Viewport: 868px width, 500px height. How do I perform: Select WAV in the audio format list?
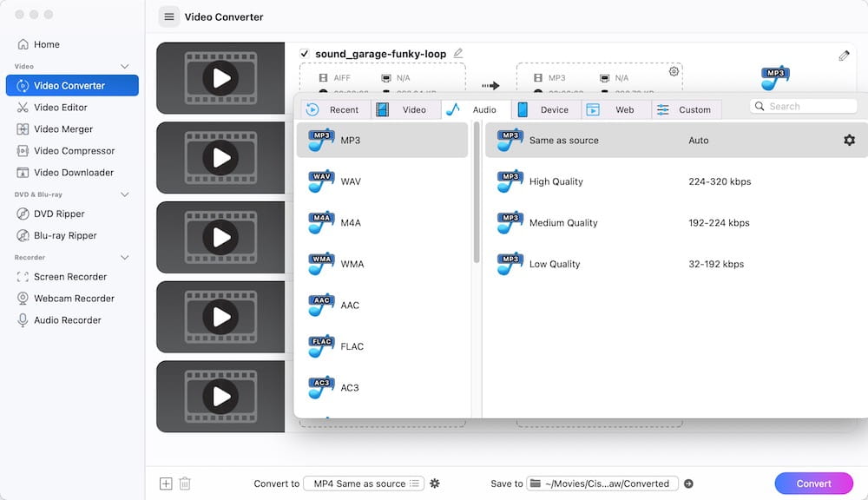[x=382, y=181]
